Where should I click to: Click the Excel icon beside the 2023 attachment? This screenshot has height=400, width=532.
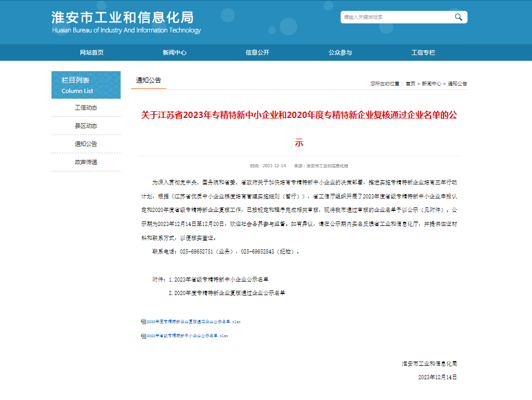142,336
